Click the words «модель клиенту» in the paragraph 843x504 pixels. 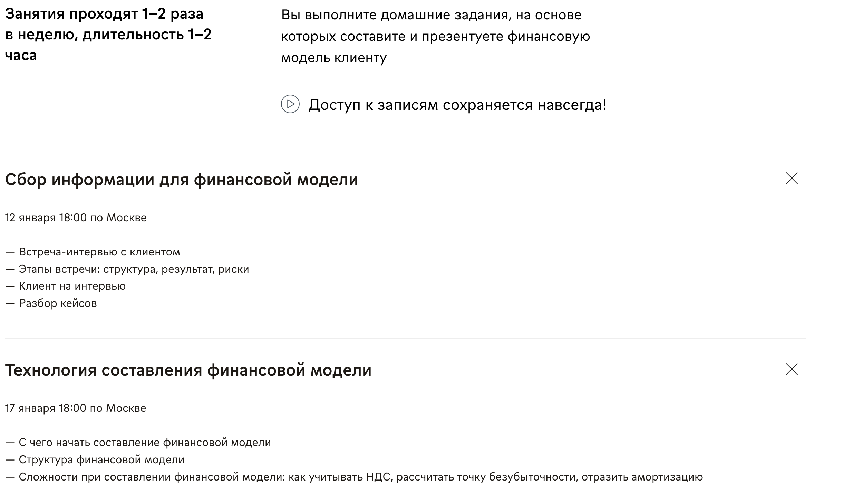coord(334,58)
